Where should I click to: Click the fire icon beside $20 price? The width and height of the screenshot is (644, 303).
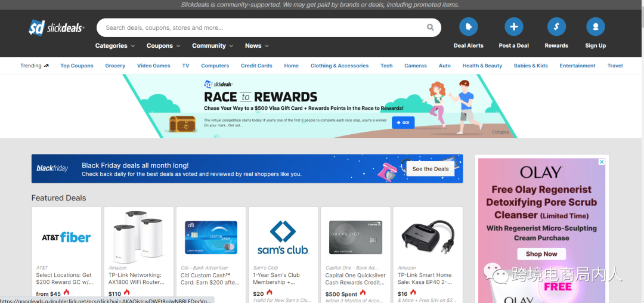point(270,293)
